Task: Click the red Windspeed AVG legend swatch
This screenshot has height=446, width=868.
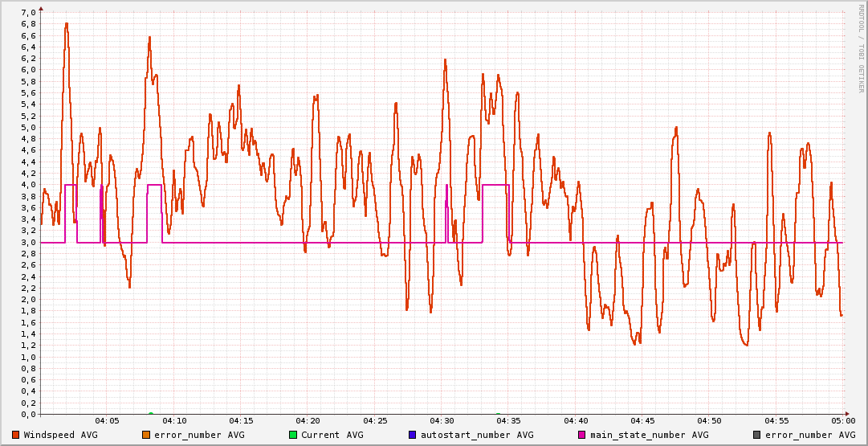Action: tap(16, 435)
